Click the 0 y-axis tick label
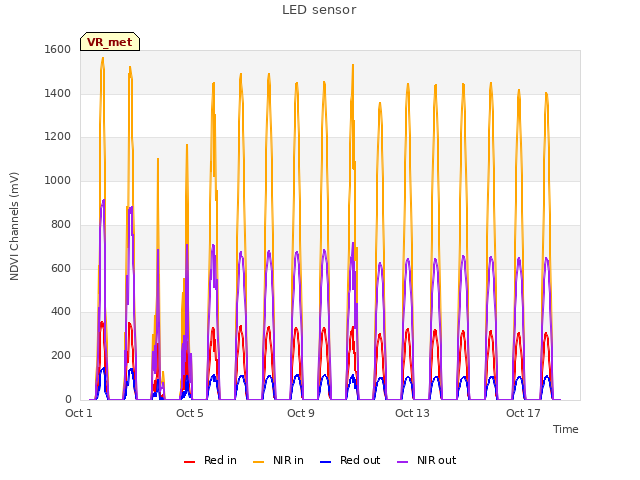The height and width of the screenshot is (480, 640). coord(68,400)
